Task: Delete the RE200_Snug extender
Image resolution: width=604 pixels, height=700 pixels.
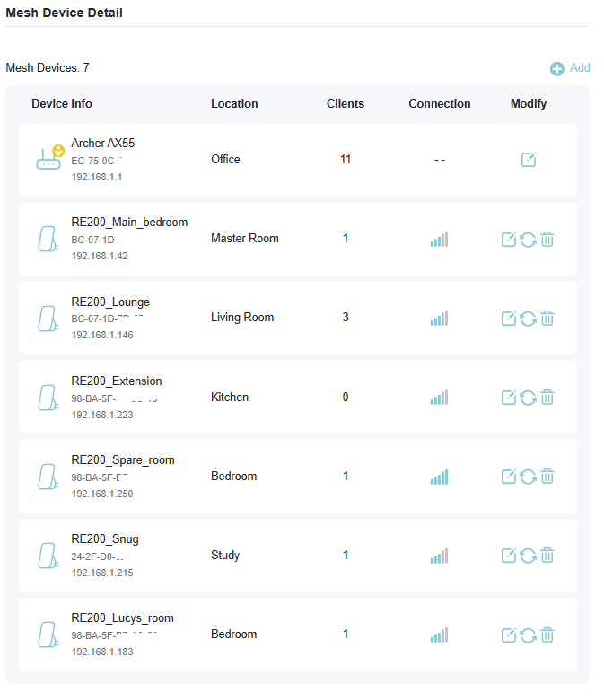Action: coord(547,556)
